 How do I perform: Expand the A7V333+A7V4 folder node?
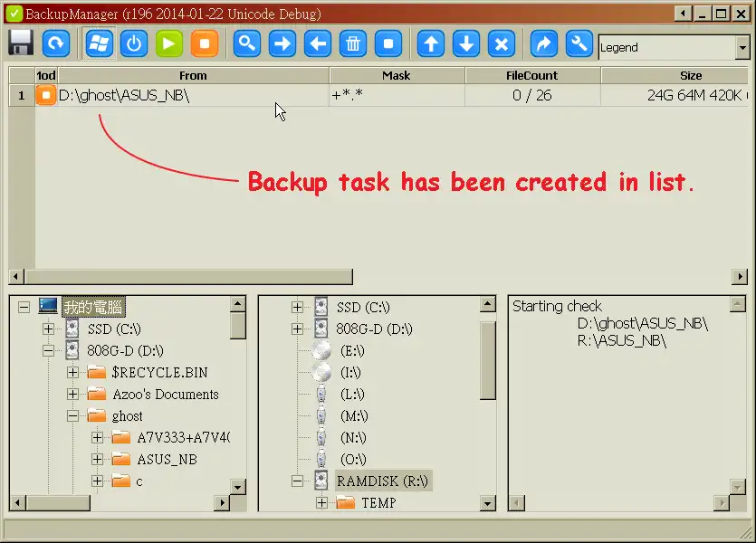coord(98,437)
